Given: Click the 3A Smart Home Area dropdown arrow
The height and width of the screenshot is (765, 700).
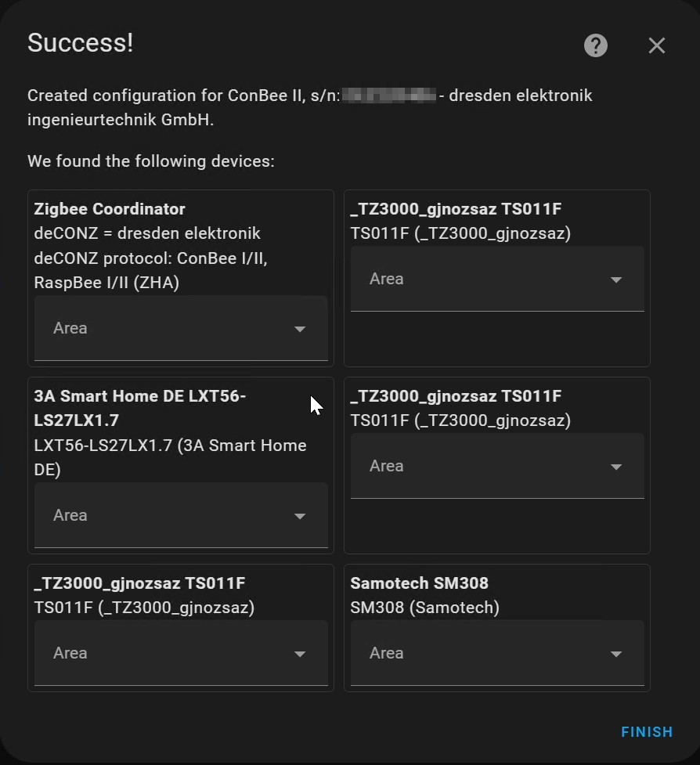Looking at the screenshot, I should [300, 516].
